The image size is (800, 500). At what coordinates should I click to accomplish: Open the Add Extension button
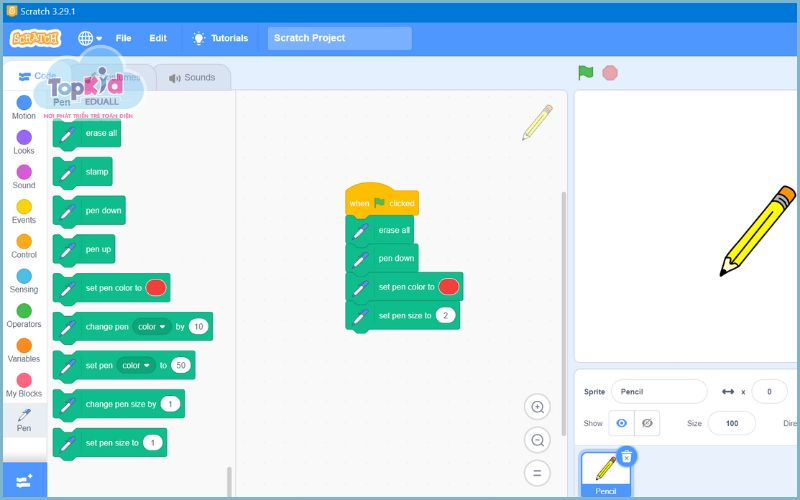(24, 481)
